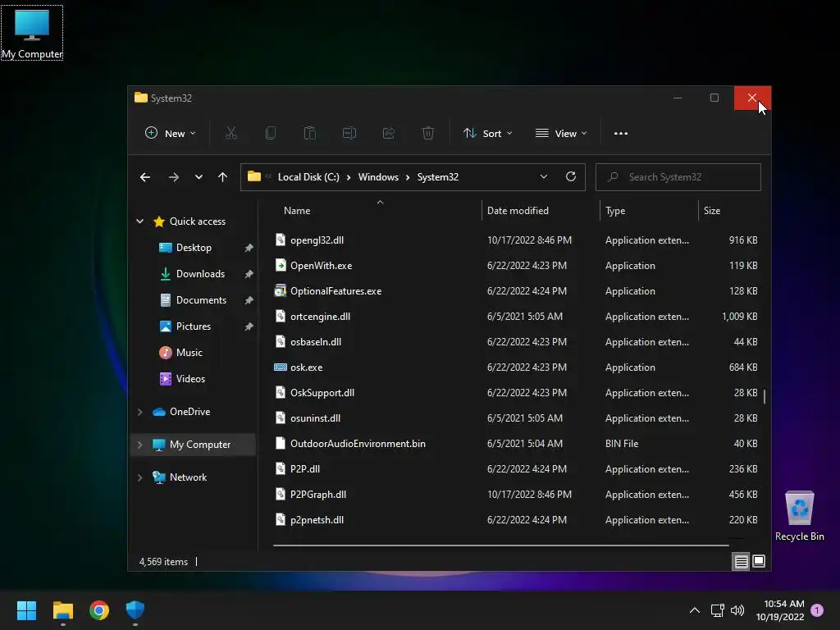The image size is (840, 630).
Task: Click the horizontal scrollbar in file list
Action: (x=500, y=546)
